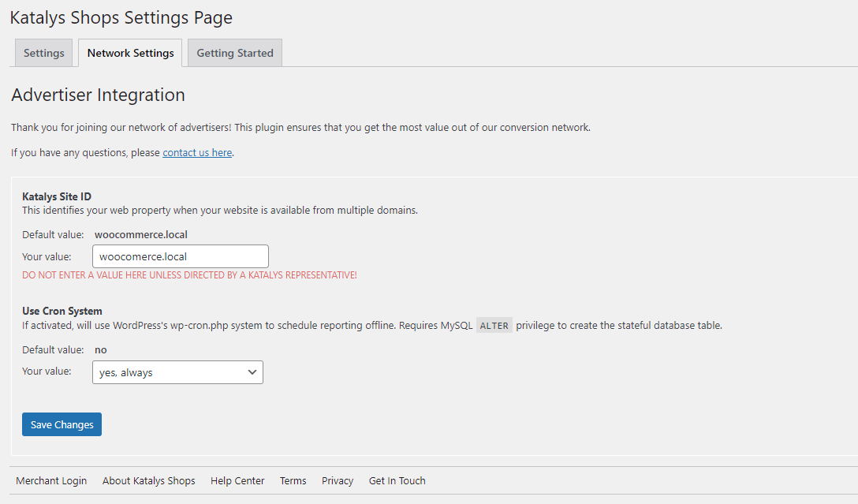
Task: Click the chevron arrow on cron dropdown
Action: click(252, 372)
